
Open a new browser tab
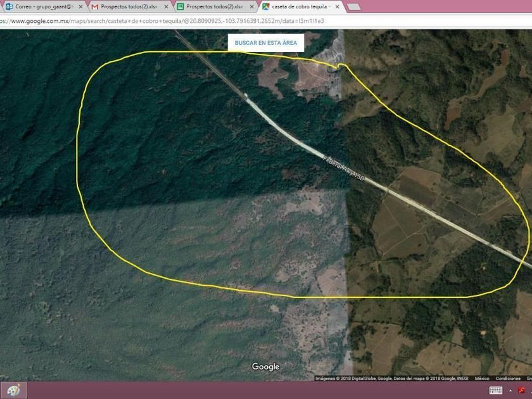(x=354, y=7)
